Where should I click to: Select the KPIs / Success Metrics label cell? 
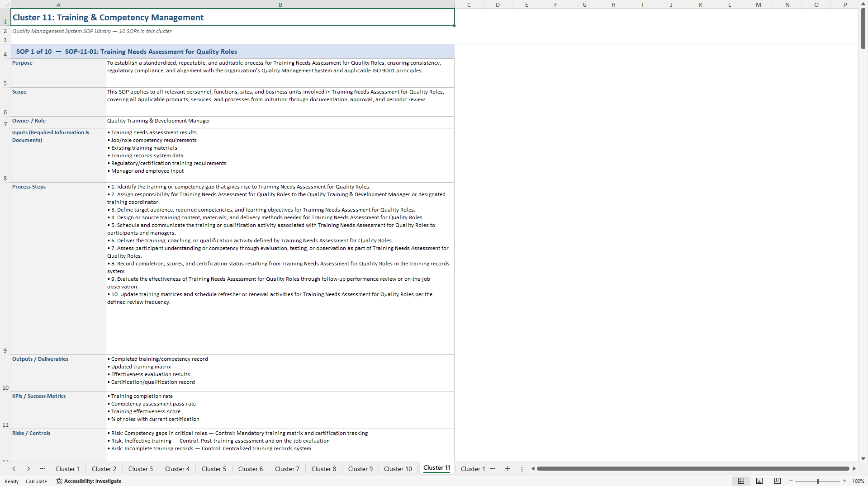[58, 410]
